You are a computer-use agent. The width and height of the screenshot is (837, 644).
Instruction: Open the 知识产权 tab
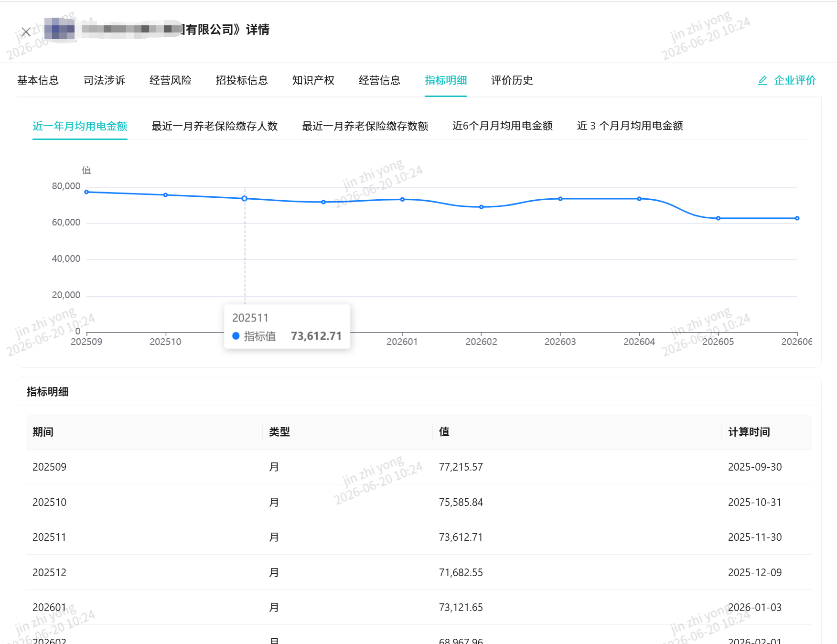coord(313,80)
